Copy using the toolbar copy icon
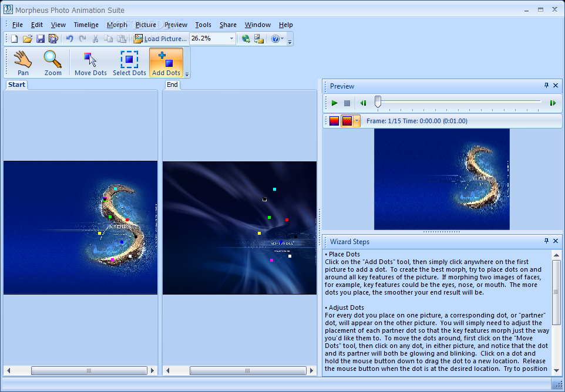This screenshot has height=392, width=565. coord(108,39)
